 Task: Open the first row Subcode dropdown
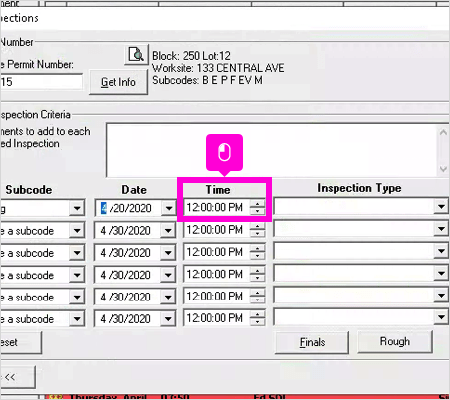(x=77, y=209)
